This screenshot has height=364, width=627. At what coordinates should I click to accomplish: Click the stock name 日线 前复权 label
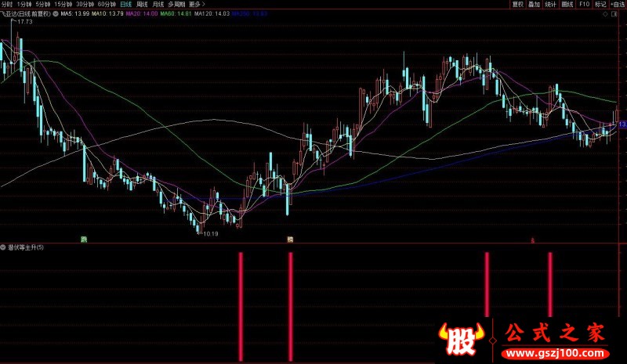tap(26, 14)
